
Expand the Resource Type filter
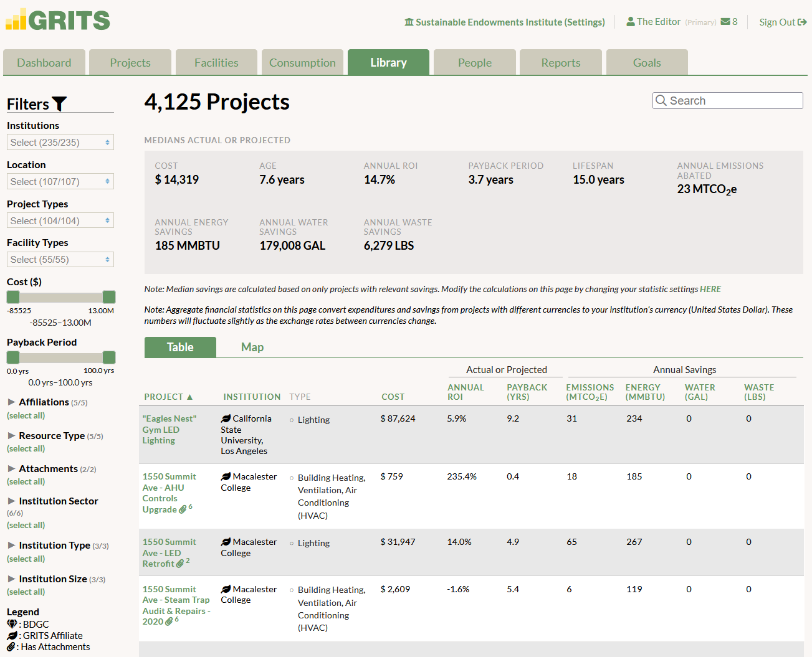click(x=11, y=436)
